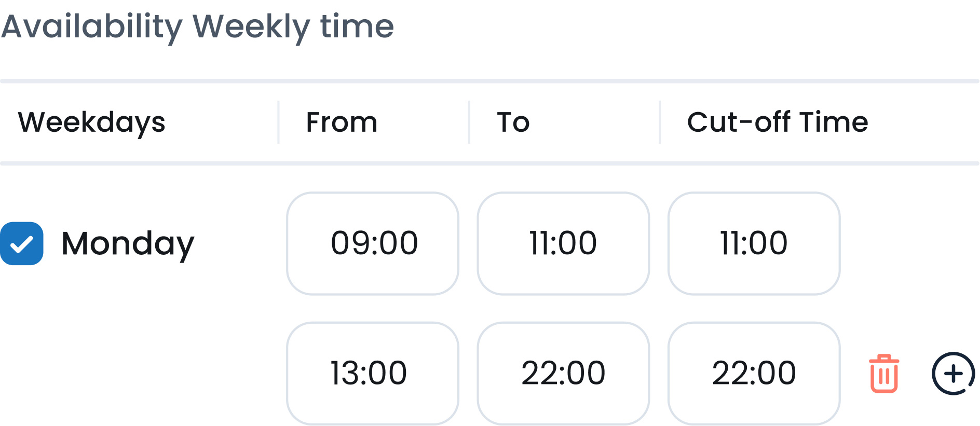Screen dimensions: 980x426
Task: Add a new time slot with the plus icon
Action: 954,372
